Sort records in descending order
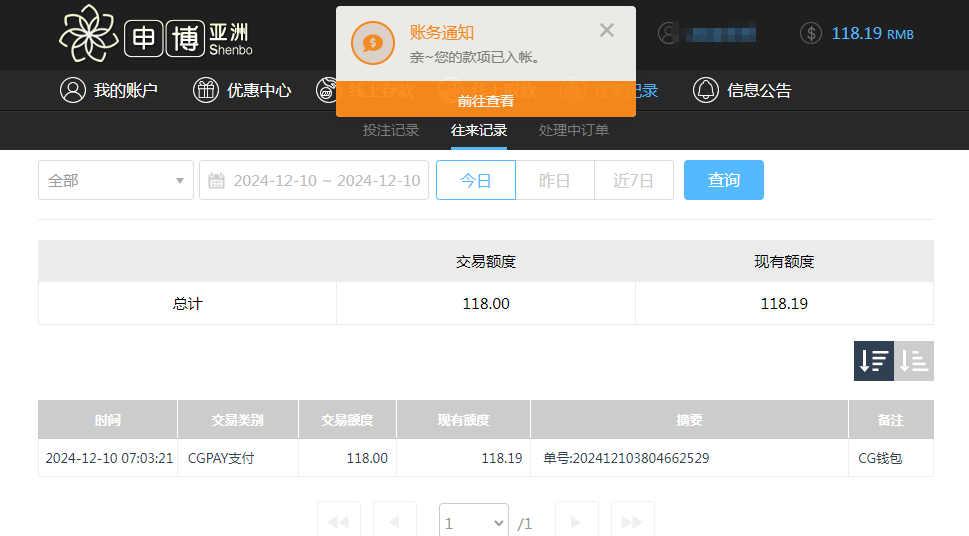Screen dimensions: 969x536 coord(873,361)
